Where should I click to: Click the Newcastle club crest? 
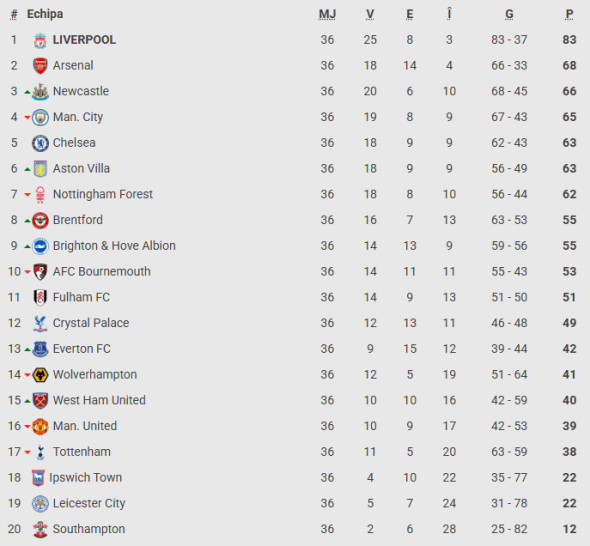pyautogui.click(x=40, y=91)
